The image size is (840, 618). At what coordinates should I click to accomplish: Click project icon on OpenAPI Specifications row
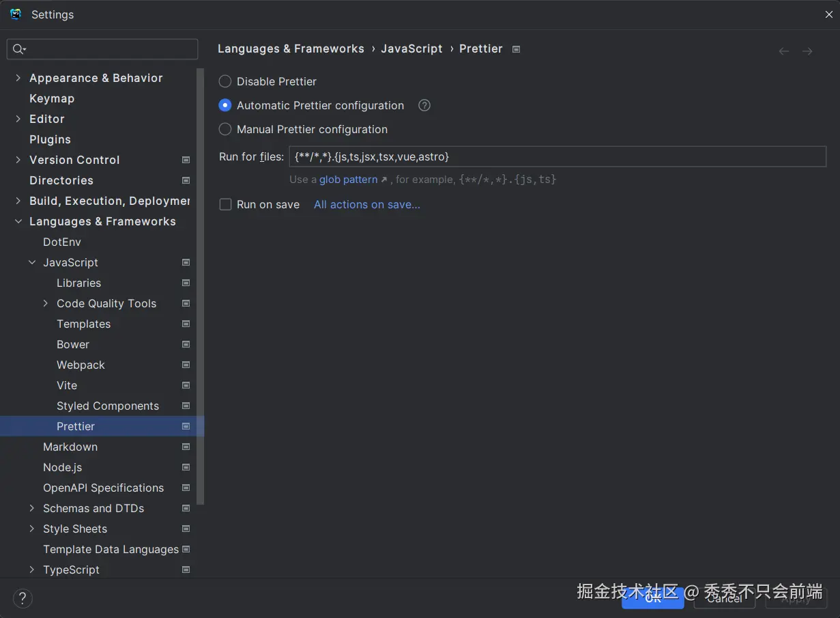coord(186,488)
